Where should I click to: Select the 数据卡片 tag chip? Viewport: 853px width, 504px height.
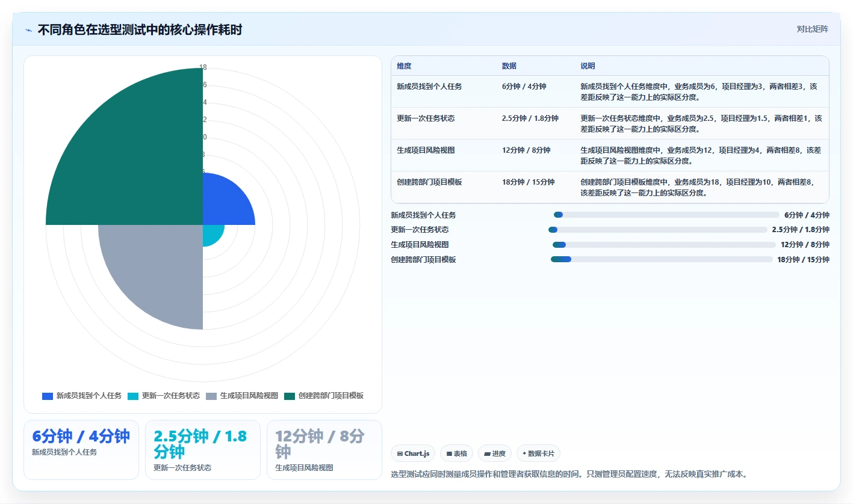(538, 453)
